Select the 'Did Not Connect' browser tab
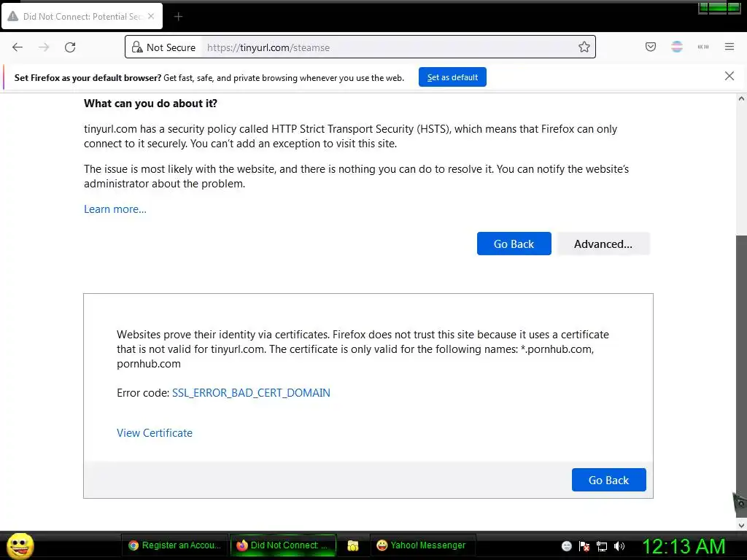Image resolution: width=747 pixels, height=560 pixels. coord(82,16)
